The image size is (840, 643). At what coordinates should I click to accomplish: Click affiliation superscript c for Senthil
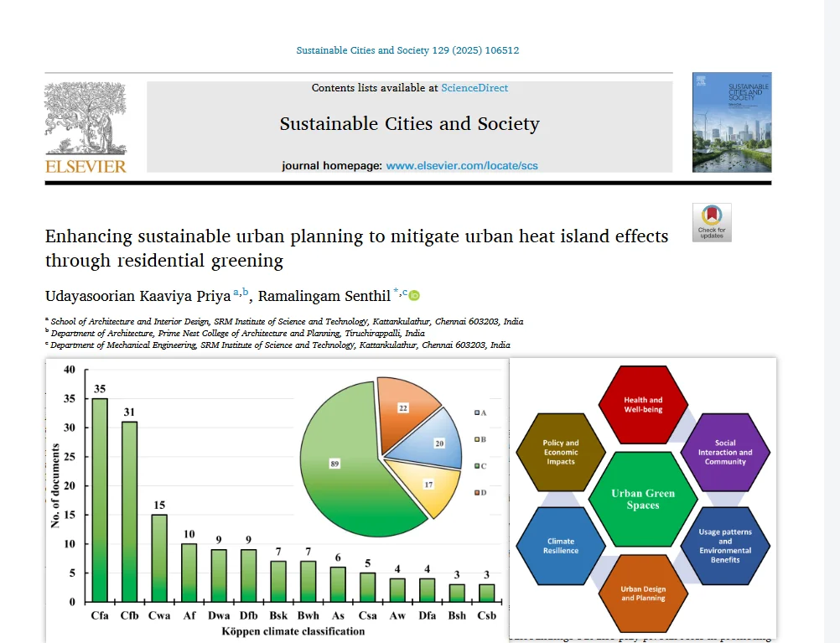point(405,292)
